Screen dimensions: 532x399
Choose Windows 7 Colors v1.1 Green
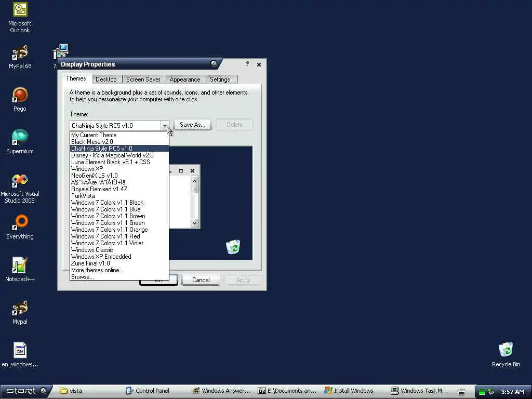(x=119, y=223)
